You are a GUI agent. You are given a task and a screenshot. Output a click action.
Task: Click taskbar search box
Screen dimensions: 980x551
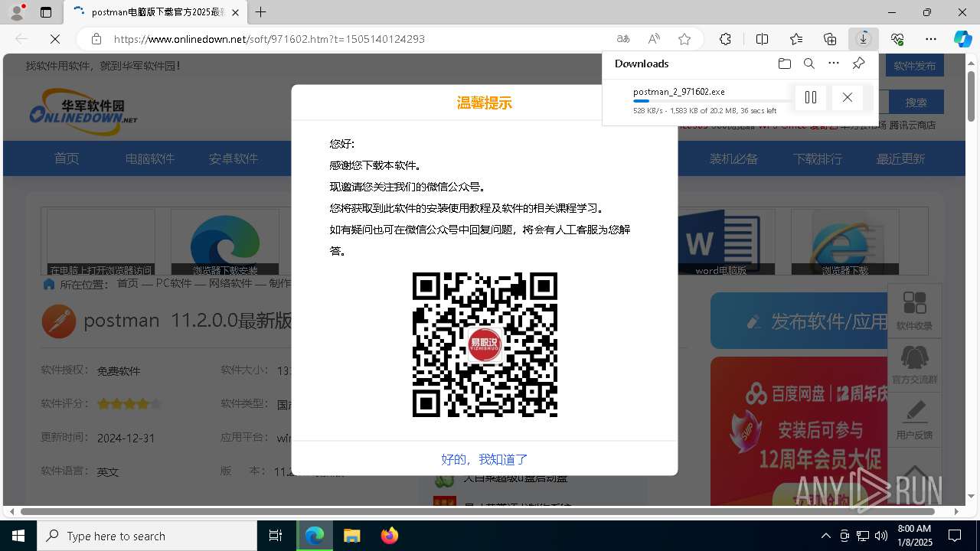(147, 536)
